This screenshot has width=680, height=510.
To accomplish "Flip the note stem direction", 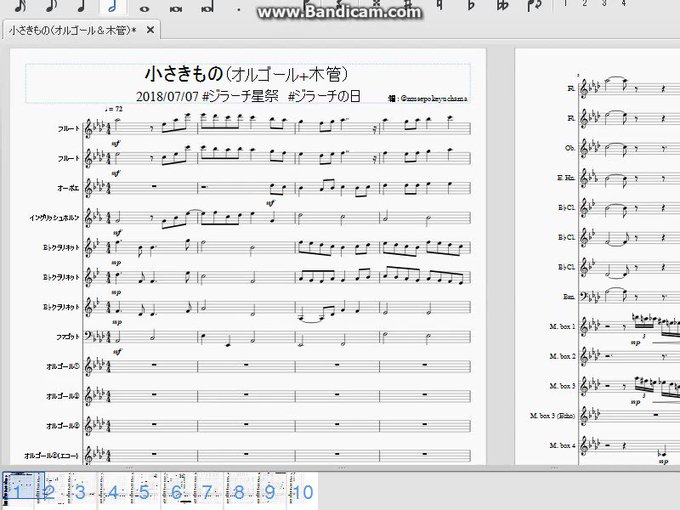I will point(534,5).
